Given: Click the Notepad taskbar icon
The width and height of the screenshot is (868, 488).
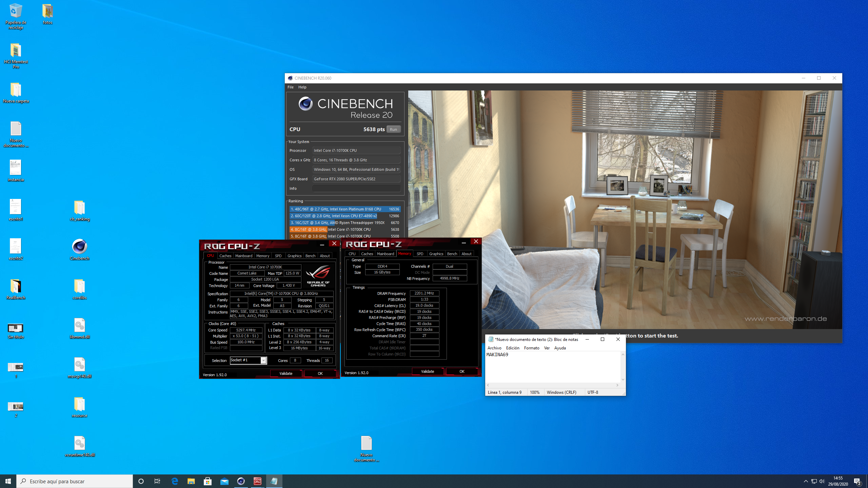Looking at the screenshot, I should 274,481.
